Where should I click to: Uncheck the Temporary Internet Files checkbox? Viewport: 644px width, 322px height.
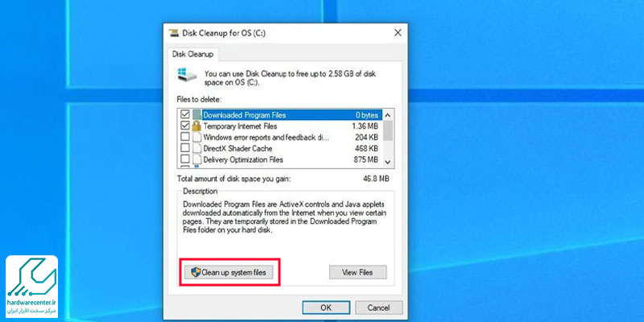[185, 126]
